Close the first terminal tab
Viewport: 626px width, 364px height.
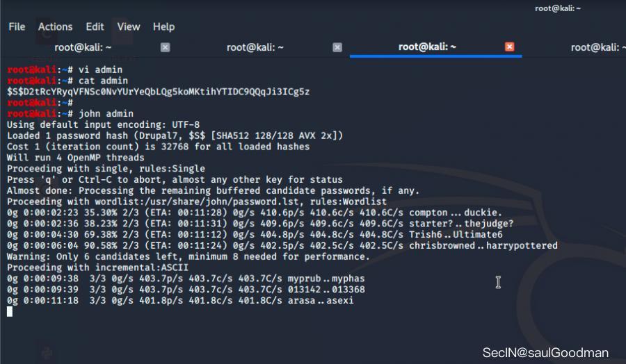point(166,47)
